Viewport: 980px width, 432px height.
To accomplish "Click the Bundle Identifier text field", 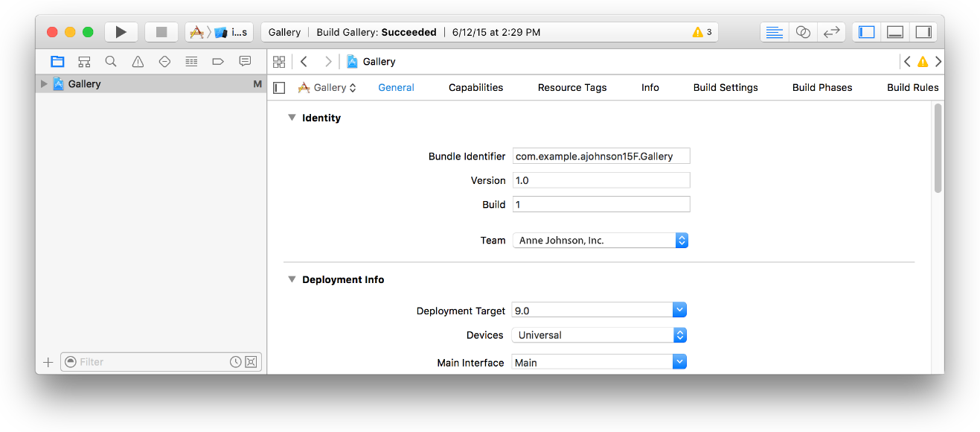I will 601,156.
